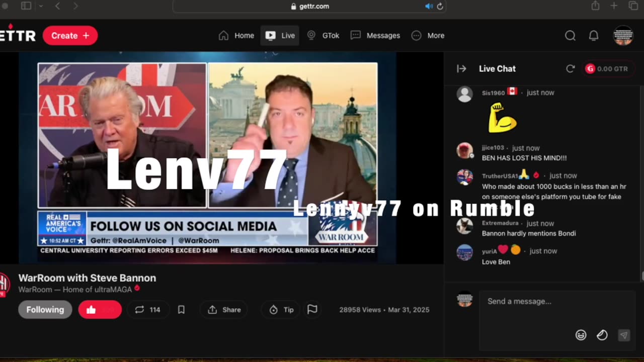
Task: Click the "Bannon hardly mentions Bondi" message
Action: click(529, 234)
